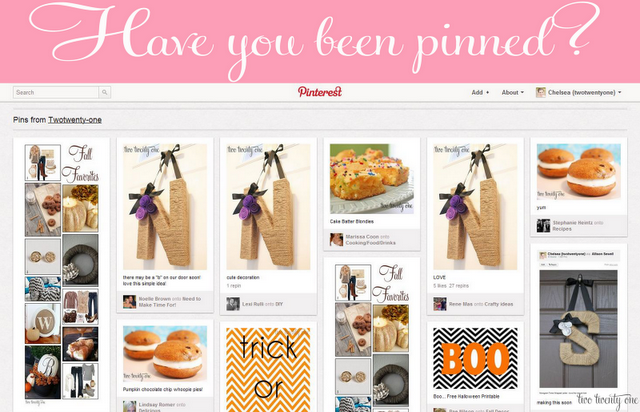The width and height of the screenshot is (640, 412).
Task: Open the Cake Batter Blondies pin image
Action: (372, 179)
